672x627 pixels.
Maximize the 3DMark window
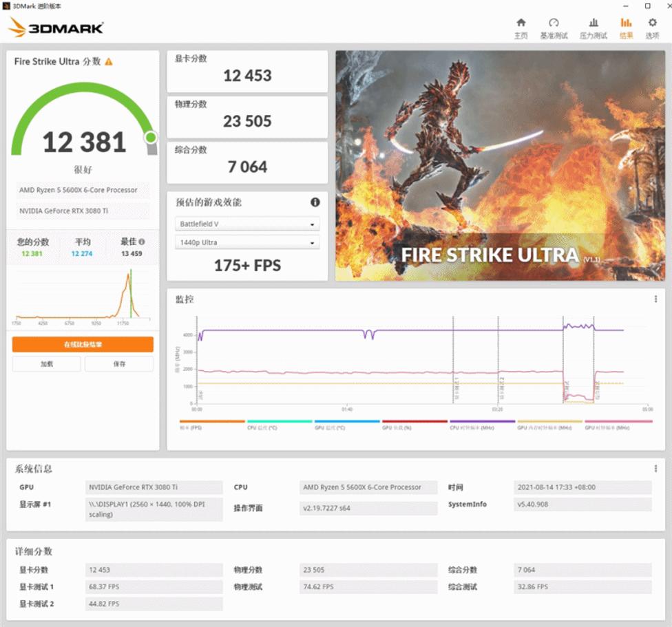648,6
